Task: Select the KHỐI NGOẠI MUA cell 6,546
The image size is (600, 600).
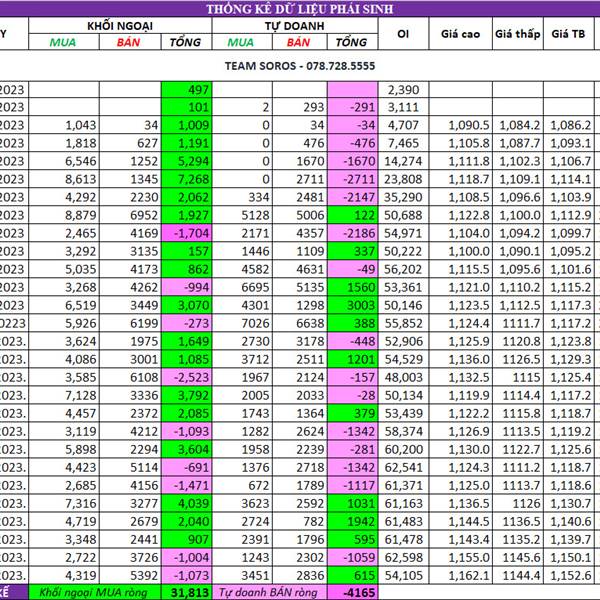Action: 64,161
